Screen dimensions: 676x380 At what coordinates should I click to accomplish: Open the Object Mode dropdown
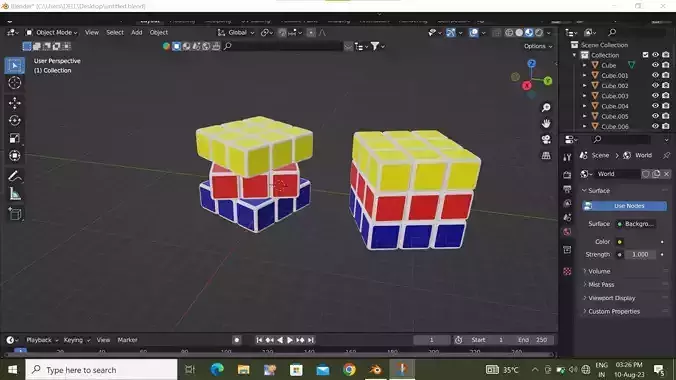tap(51, 32)
